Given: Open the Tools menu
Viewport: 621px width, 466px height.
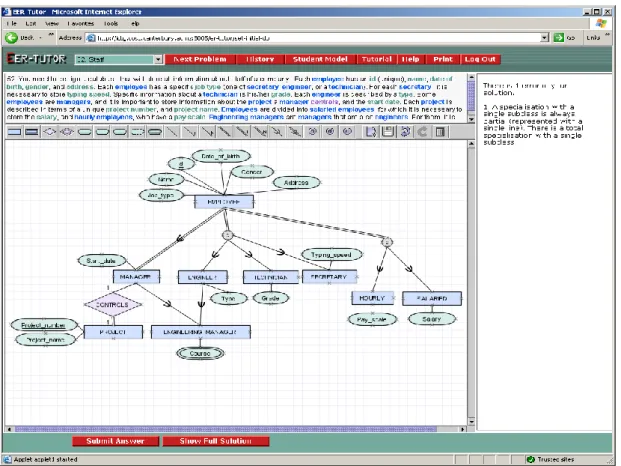Looking at the screenshot, I should point(111,24).
